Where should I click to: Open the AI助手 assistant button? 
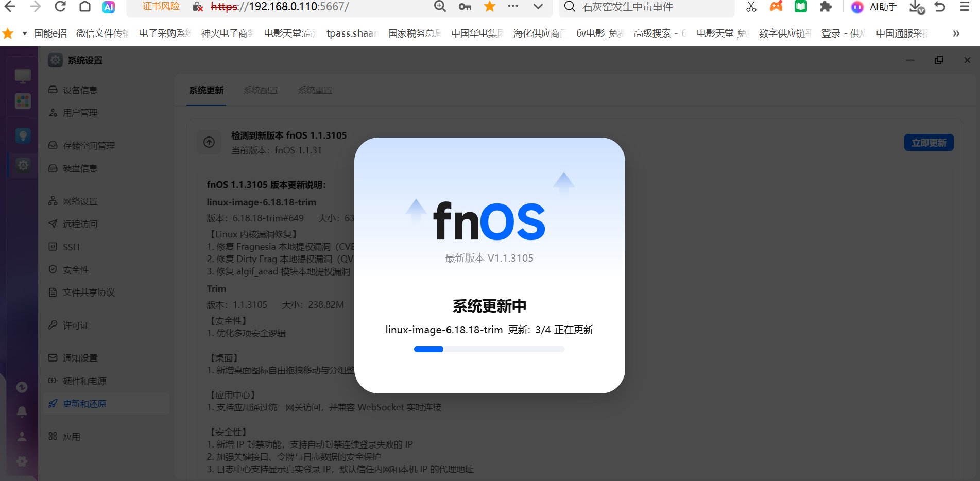874,7
